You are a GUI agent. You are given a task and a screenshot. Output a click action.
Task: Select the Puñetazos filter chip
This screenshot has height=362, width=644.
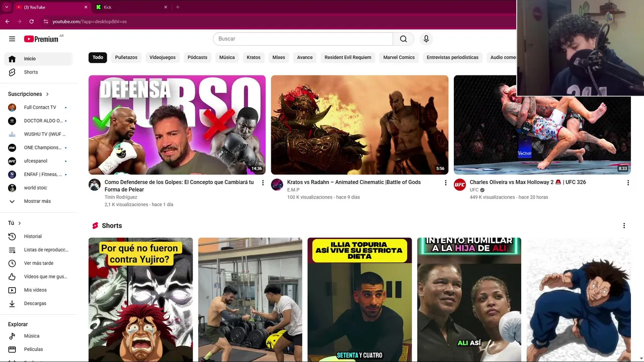(126, 57)
